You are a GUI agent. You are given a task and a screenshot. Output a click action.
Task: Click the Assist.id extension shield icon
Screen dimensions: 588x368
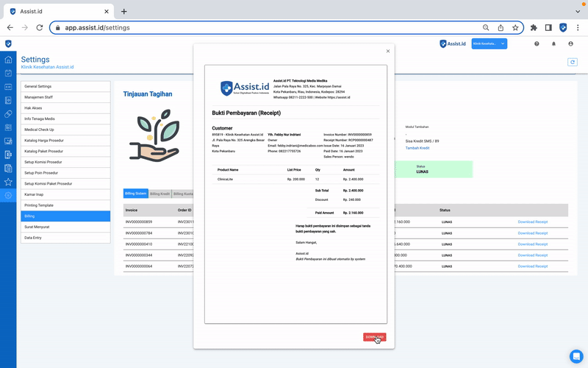(x=563, y=27)
